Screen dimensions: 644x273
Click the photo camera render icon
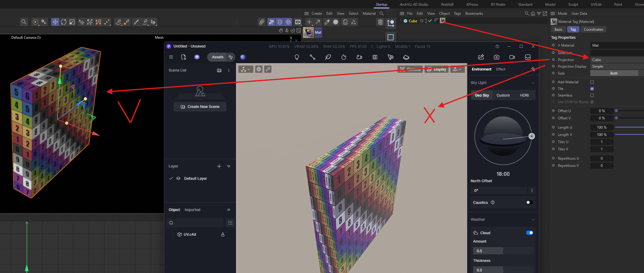[x=497, y=57]
